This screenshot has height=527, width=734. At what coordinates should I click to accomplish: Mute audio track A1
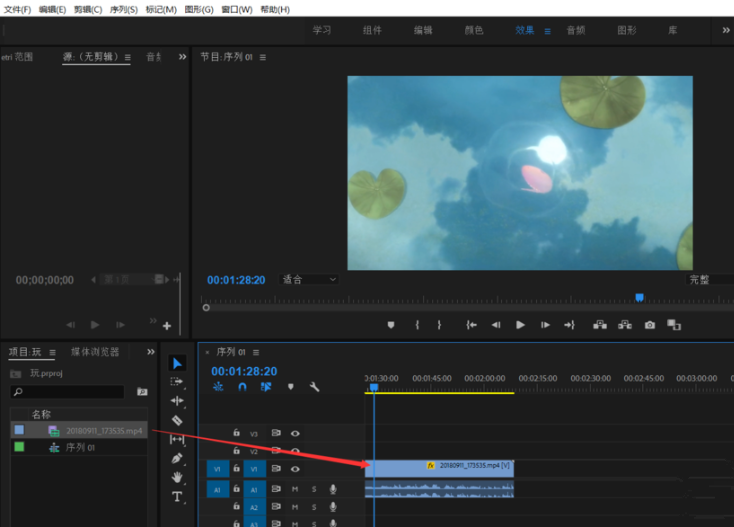click(295, 489)
